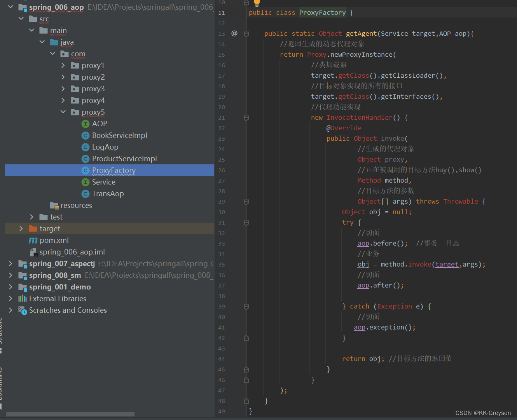Click the ProductServiceImpl class icon

click(x=86, y=159)
